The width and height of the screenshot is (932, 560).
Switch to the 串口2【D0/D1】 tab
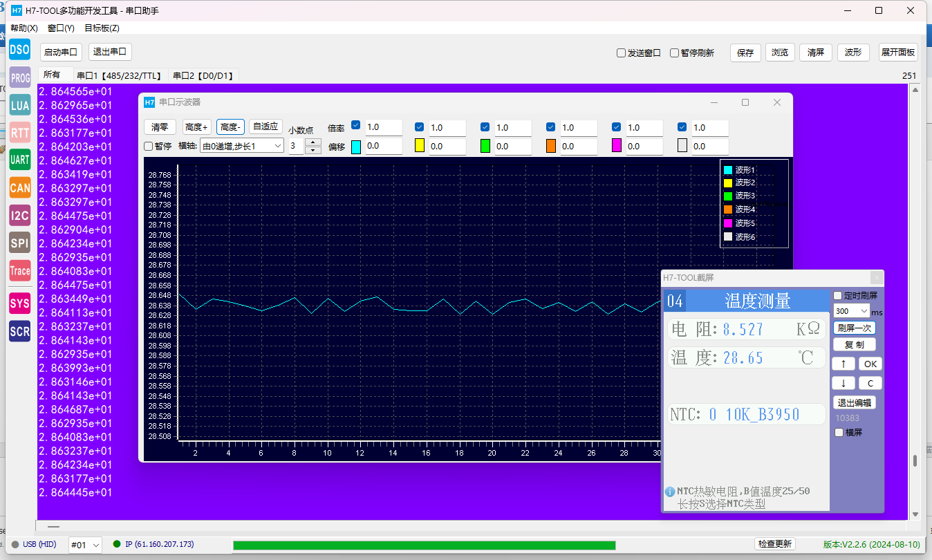pos(204,76)
